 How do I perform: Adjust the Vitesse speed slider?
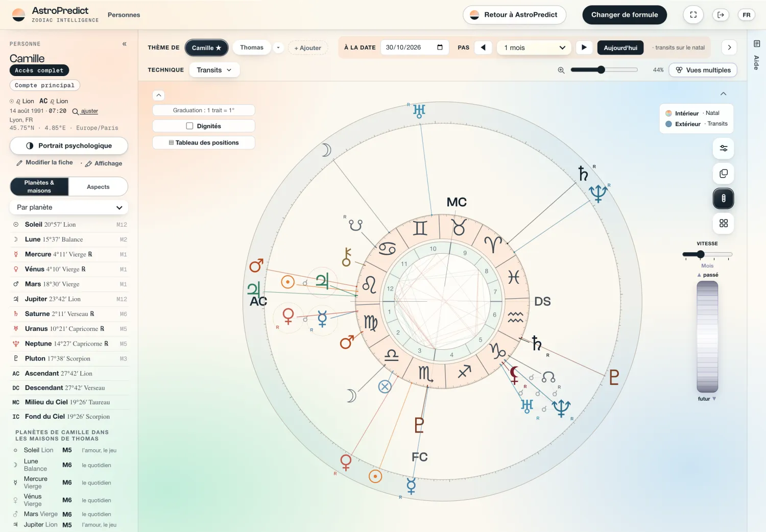(x=701, y=254)
